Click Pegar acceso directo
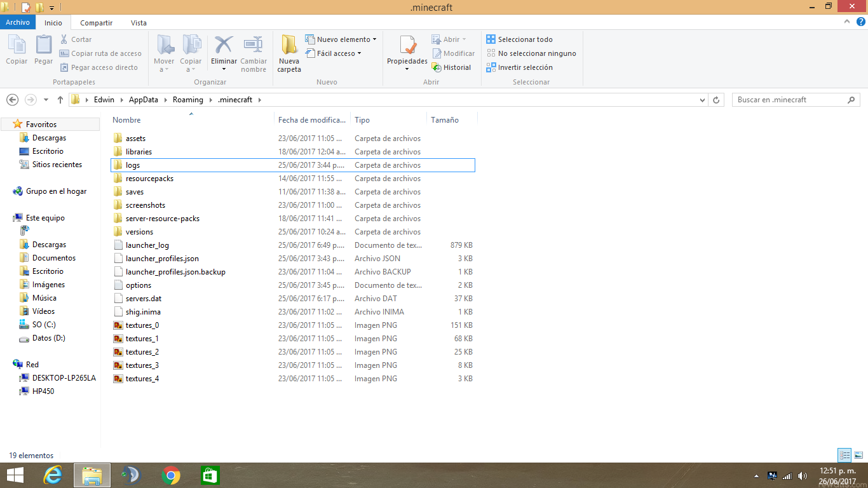The image size is (868, 488). coord(98,67)
